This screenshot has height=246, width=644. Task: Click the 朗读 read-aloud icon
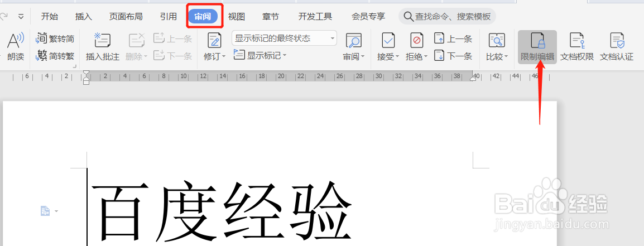click(x=16, y=41)
